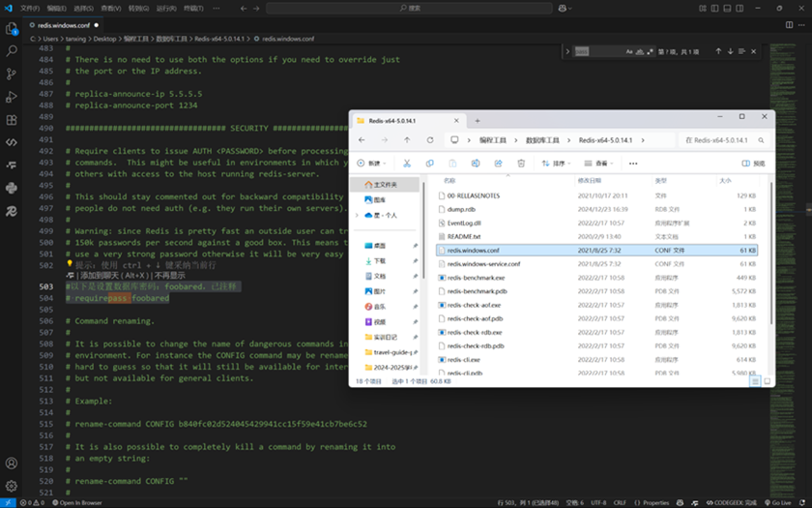Split the editor to the right
812x508 pixels.
click(x=789, y=25)
